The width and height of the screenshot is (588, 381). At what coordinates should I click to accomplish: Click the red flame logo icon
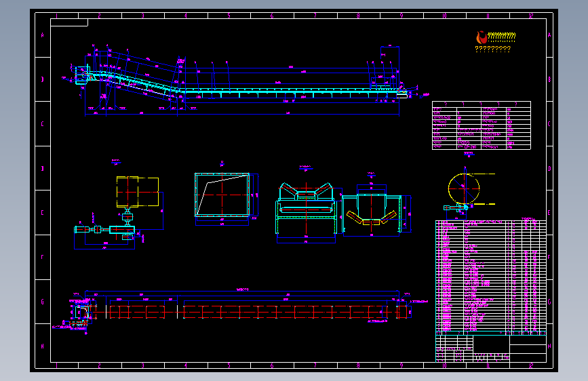481,37
